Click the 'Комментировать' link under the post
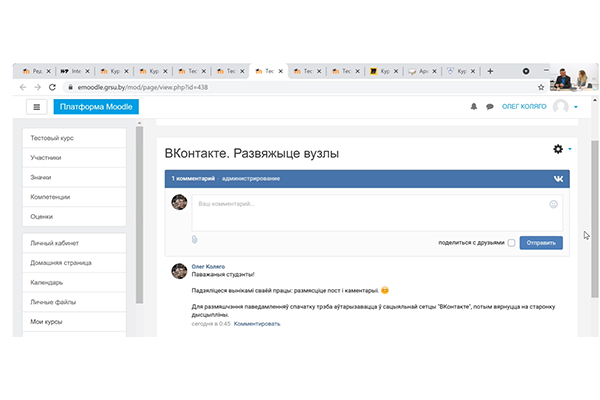The image size is (600, 400). 257,324
